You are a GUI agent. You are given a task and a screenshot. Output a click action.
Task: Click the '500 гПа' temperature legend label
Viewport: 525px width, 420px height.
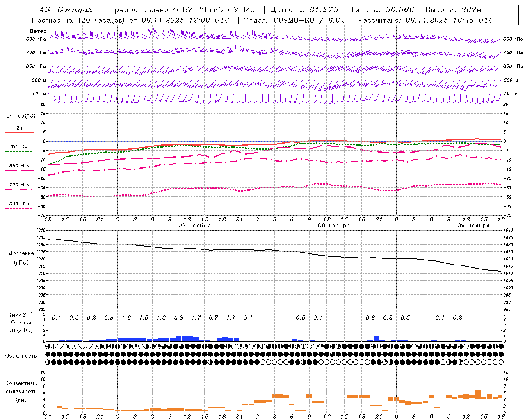19,204
